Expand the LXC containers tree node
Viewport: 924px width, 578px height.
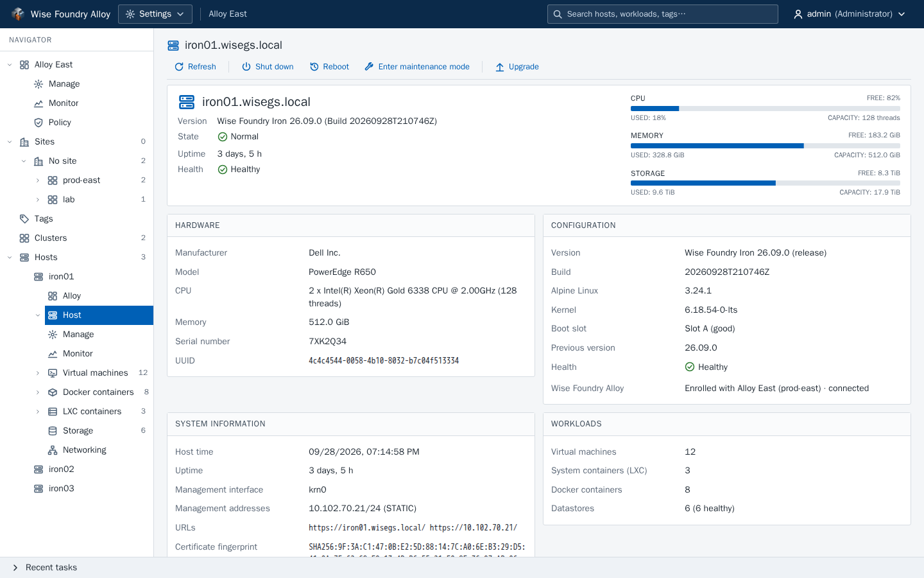point(38,412)
